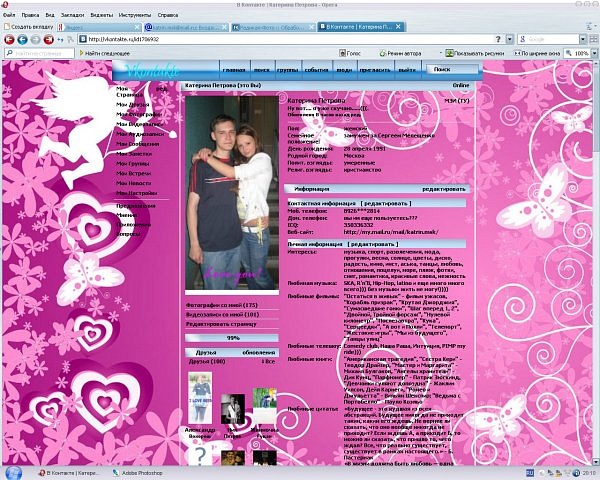The width and height of the screenshot is (600, 480).
Task: Click the red Fast Forward navigation button
Action: (49, 39)
